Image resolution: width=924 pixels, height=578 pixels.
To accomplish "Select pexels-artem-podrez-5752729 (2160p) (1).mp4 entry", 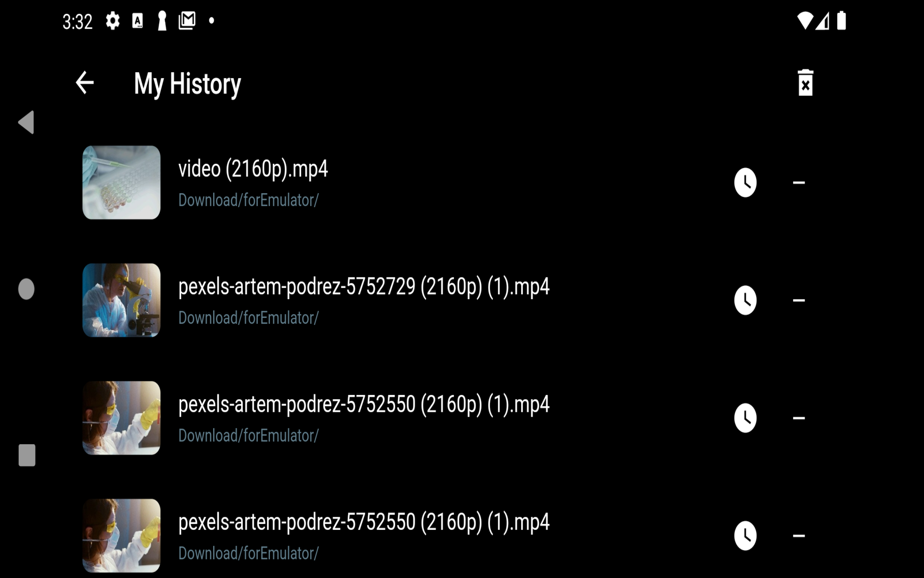I will (x=364, y=287).
